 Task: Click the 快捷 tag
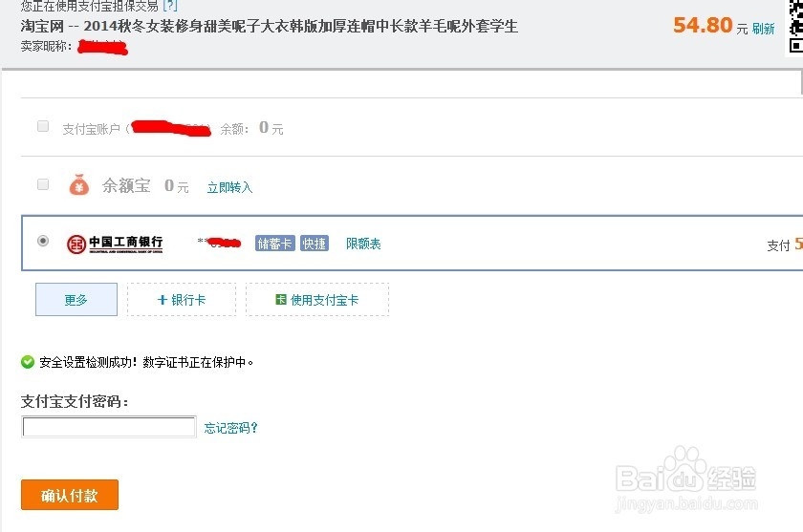pyautogui.click(x=314, y=244)
